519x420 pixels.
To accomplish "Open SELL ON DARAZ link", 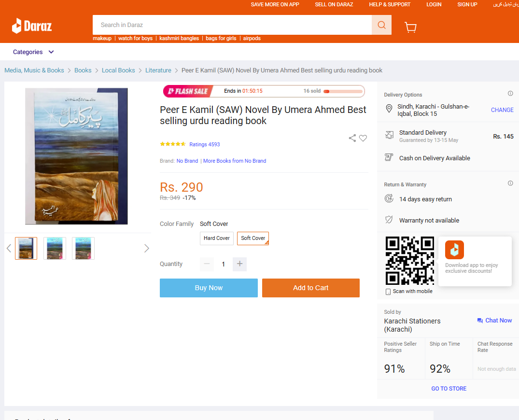I will 334,5.
